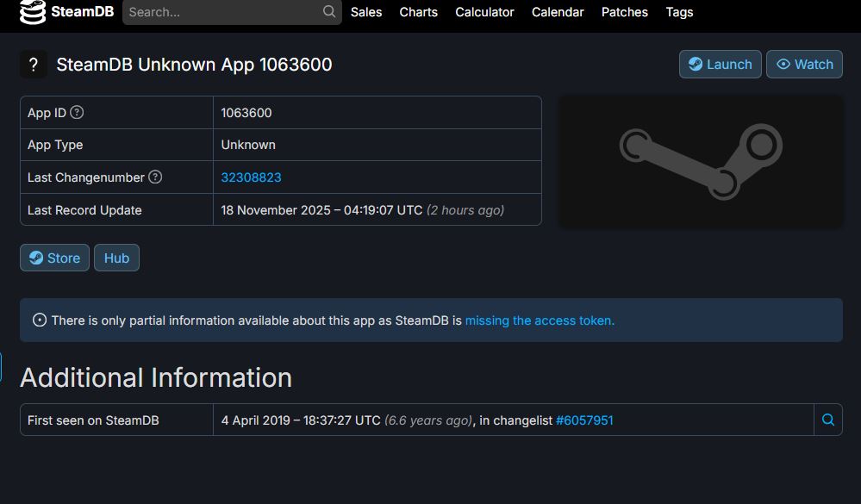Open changenumber 32308823 link
The height and width of the screenshot is (504, 861).
[251, 177]
